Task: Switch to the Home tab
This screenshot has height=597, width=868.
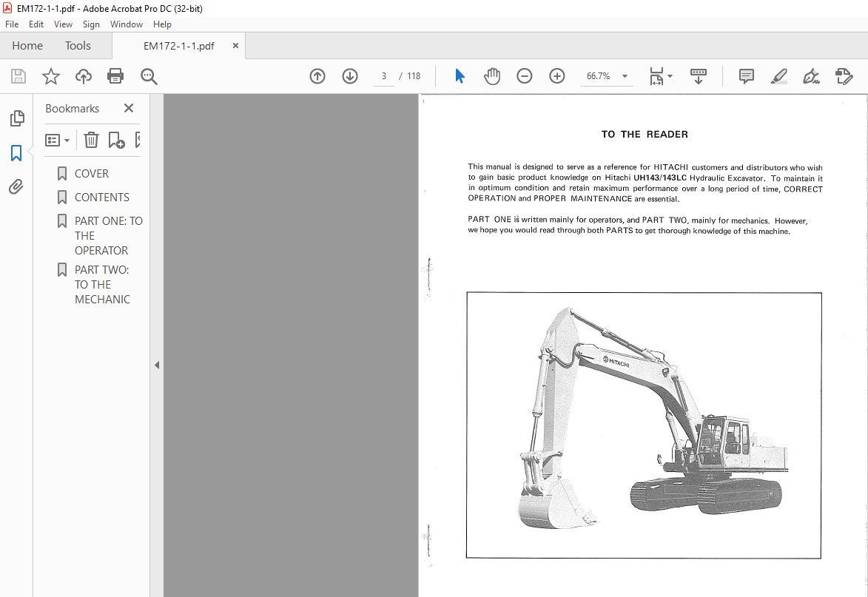Action: (x=27, y=45)
